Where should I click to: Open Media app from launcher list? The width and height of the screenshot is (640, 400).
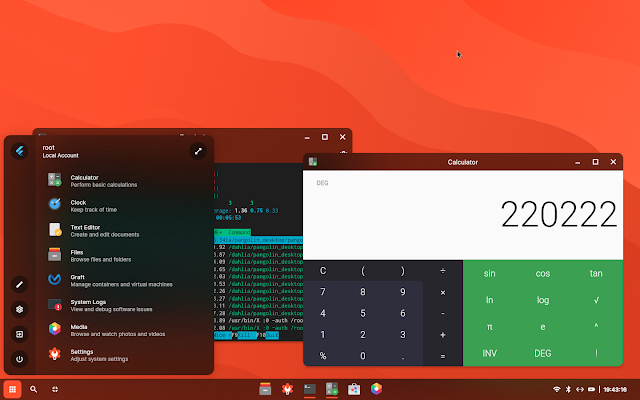pyautogui.click(x=122, y=330)
